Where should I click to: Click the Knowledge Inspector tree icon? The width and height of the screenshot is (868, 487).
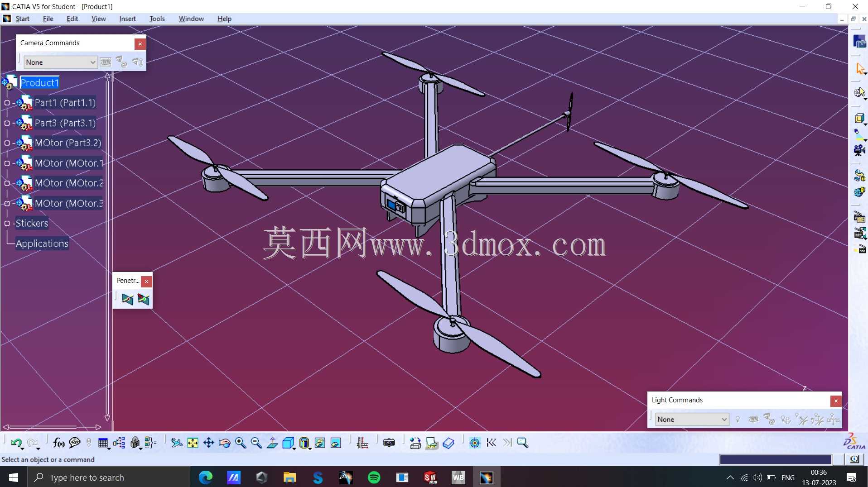pos(119,443)
